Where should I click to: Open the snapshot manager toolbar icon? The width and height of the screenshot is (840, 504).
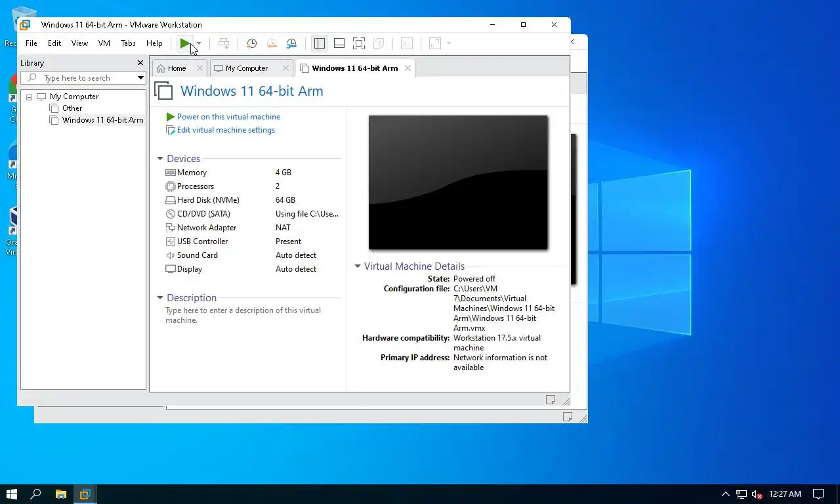point(291,43)
